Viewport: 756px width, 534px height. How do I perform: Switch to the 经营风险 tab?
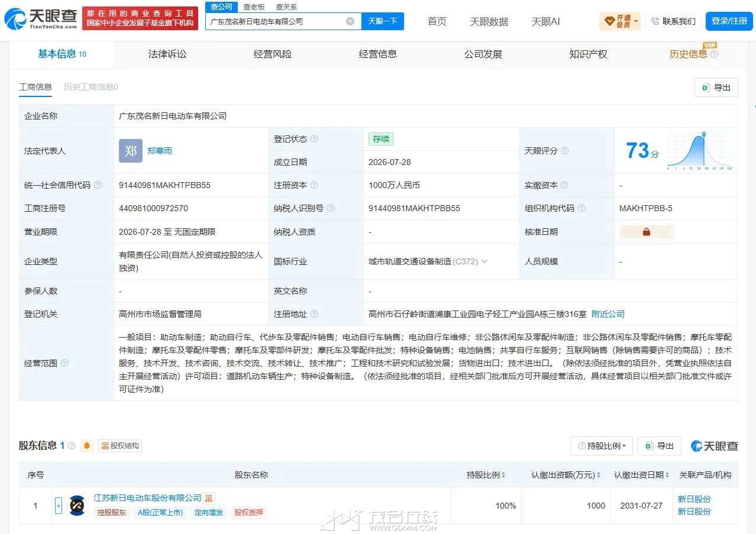273,54
